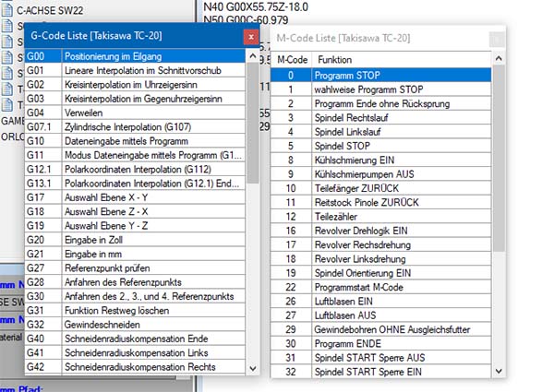Select G18 Auswahl Ebene Z - X
This screenshot has width=554, height=392.
(x=135, y=212)
